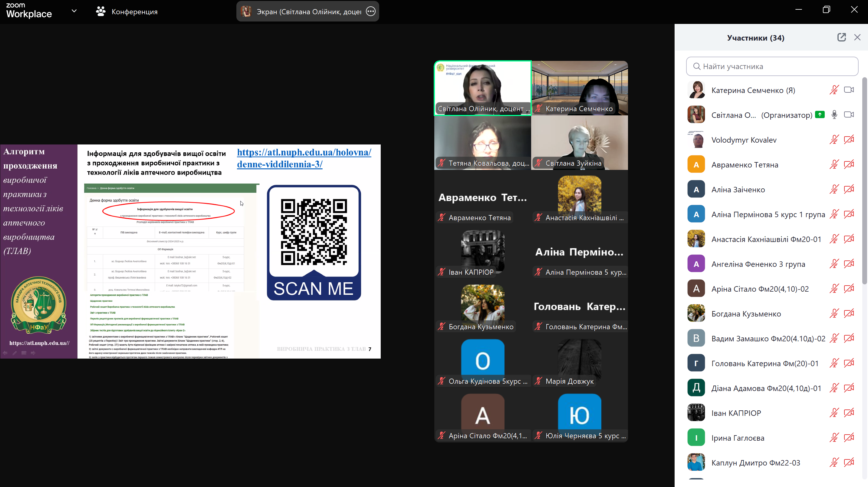Click the participants panel scrollbar
Viewport: 868px width, 487px height.
[865, 181]
